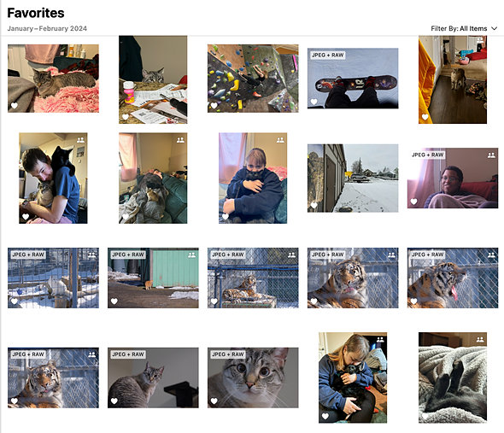The height and width of the screenshot is (433, 504).
Task: Open the tiger on platform photo
Action: (253, 278)
